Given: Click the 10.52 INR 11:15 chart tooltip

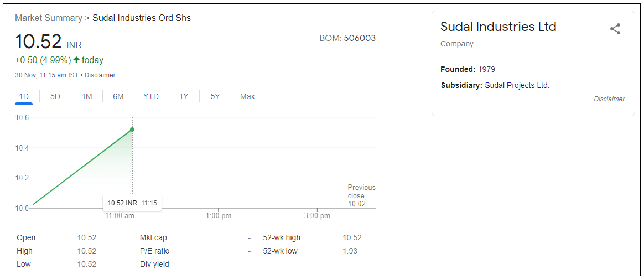Looking at the screenshot, I should pyautogui.click(x=132, y=203).
